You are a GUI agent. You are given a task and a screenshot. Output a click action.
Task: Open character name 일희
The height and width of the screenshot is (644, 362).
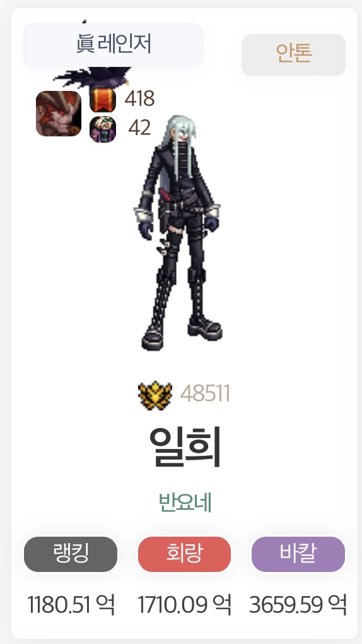tap(185, 447)
